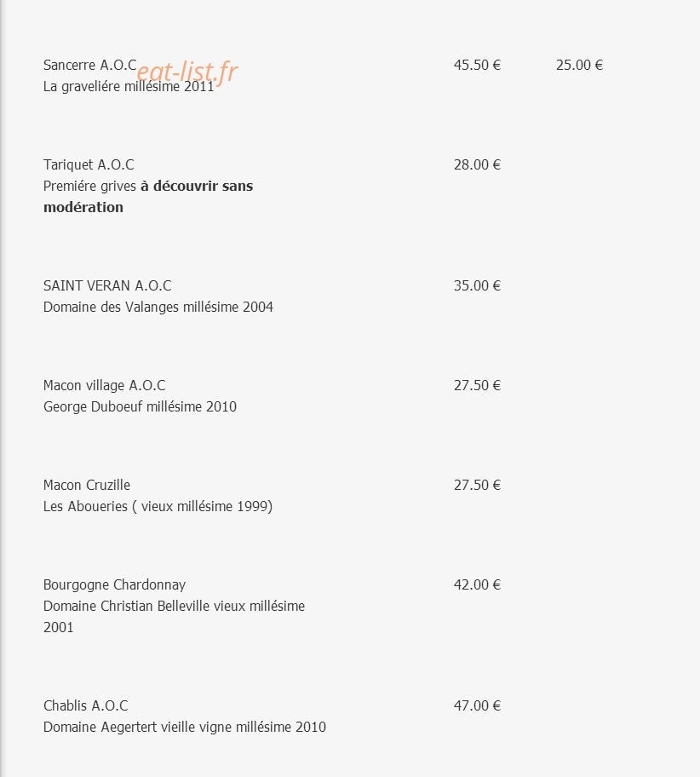Click the 25.00 € half-bottle price

pyautogui.click(x=579, y=65)
